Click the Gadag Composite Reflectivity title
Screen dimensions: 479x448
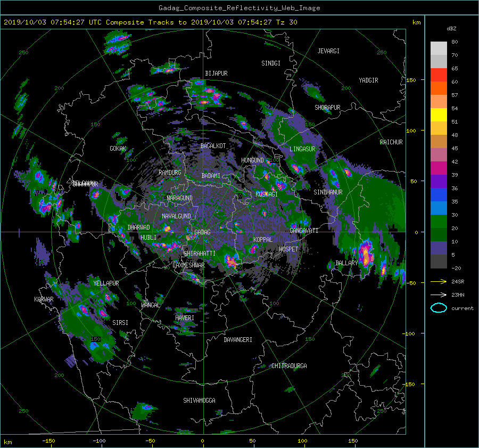pyautogui.click(x=239, y=8)
